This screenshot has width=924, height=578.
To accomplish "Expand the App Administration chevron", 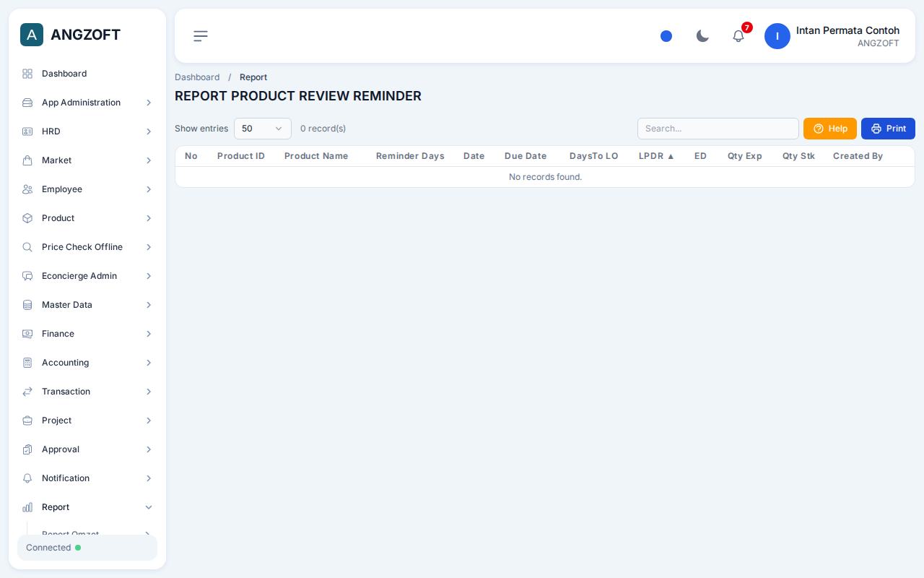I will [149, 103].
